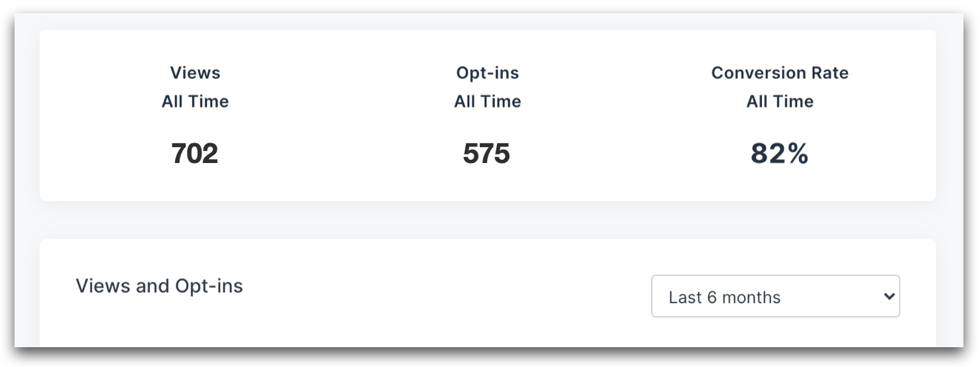
Task: Click the Views metric heading
Action: coord(195,73)
